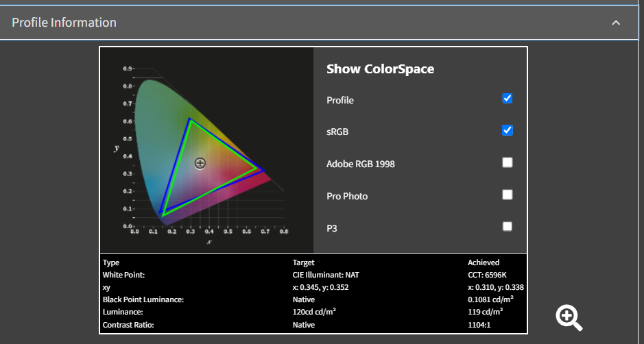Tick the Pro Photo checkbox
This screenshot has width=644, height=344.
508,195
